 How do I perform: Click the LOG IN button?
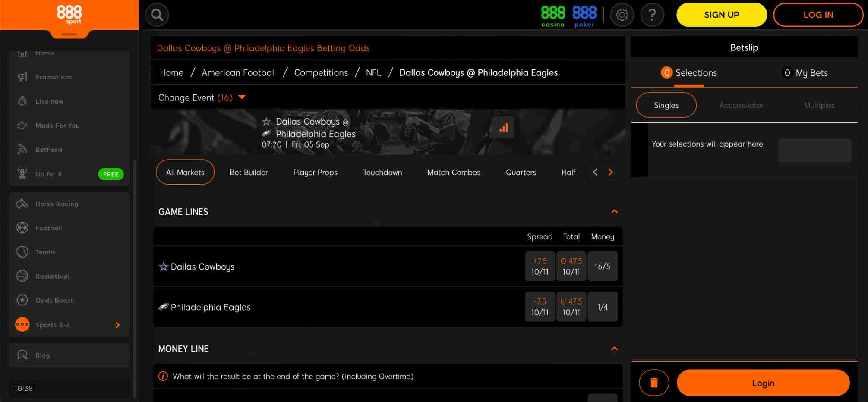click(818, 15)
